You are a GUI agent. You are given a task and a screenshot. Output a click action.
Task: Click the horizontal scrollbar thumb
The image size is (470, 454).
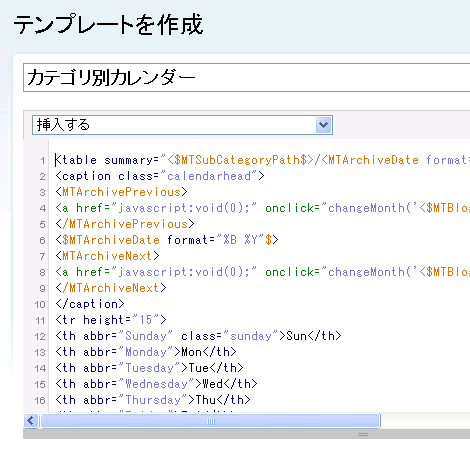[x=210, y=421]
